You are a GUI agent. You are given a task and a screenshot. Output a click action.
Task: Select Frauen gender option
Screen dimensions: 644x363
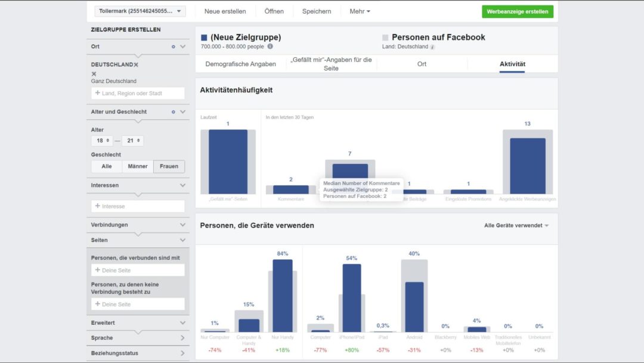(169, 166)
